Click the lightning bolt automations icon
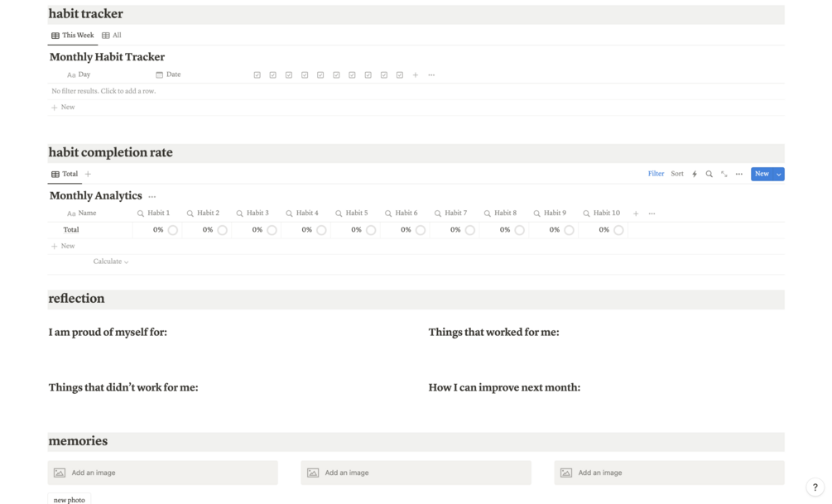Screen dimensions: 832x504 [x=695, y=174]
